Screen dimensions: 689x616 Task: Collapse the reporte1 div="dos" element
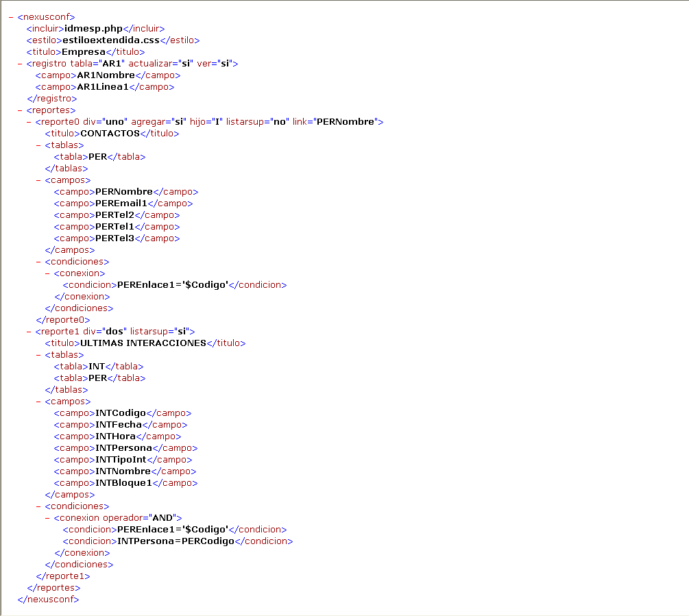[29, 331]
